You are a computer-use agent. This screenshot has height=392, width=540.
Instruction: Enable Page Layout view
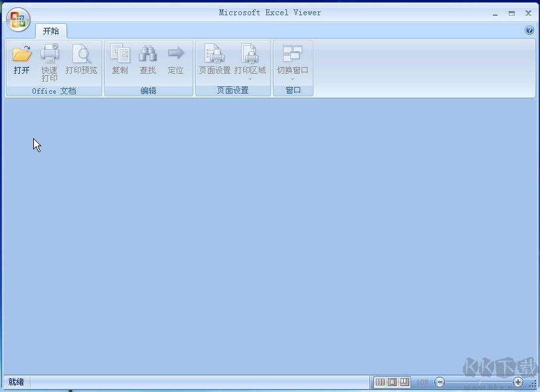392,381
